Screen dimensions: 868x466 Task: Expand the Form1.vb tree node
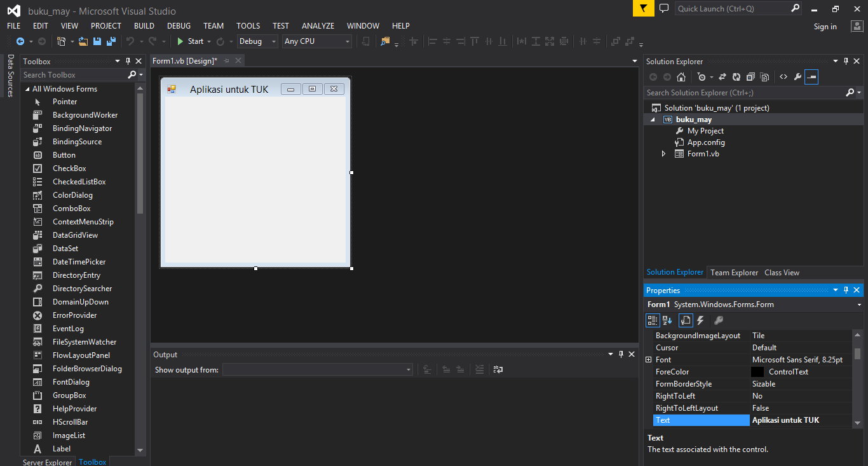664,154
